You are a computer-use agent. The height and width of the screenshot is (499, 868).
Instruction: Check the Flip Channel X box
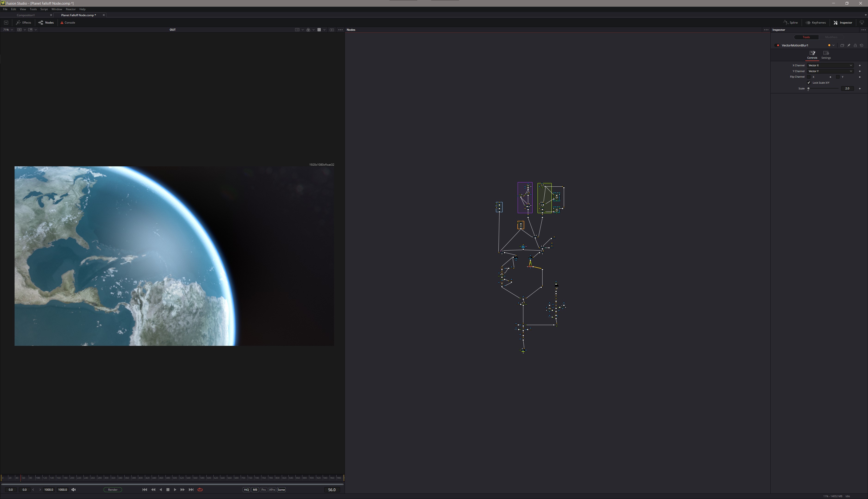[809, 77]
